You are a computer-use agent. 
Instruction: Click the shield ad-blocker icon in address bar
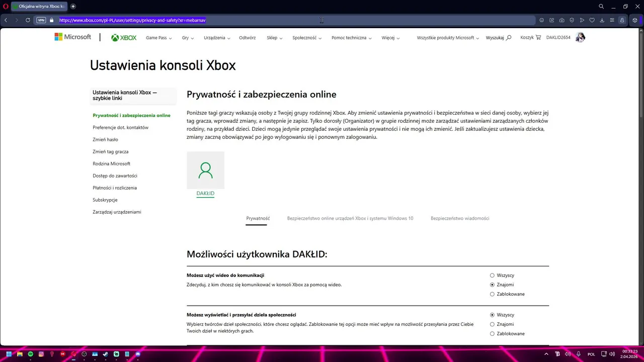572,20
